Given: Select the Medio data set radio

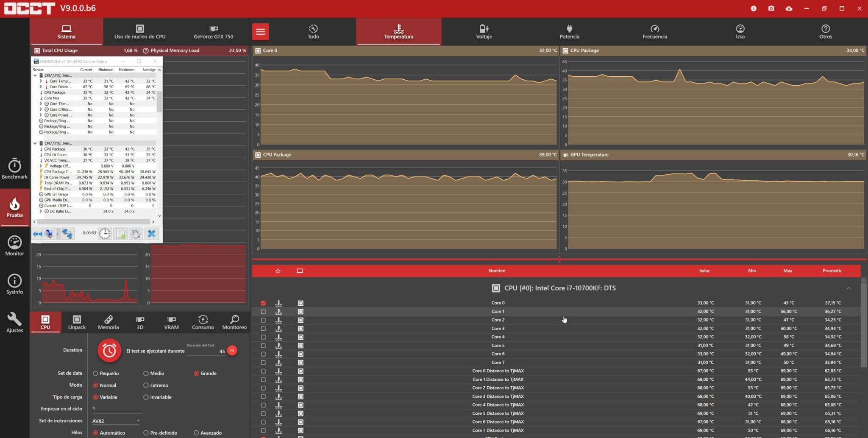Looking at the screenshot, I should [x=146, y=374].
